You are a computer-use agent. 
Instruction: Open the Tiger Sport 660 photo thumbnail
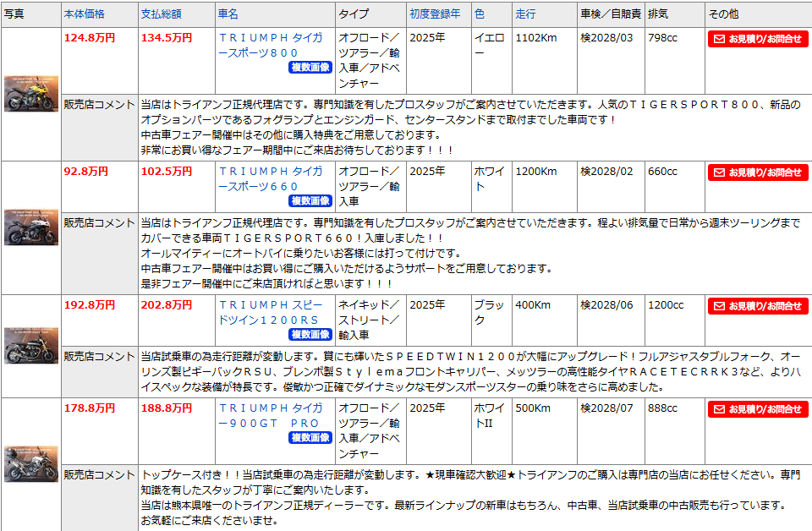click(x=30, y=227)
